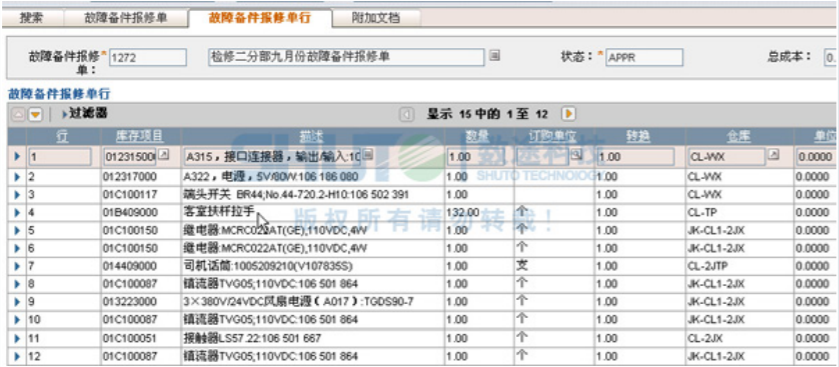This screenshot has height=367, width=839.
Task: Expand details of row 2
Action: click(17, 176)
